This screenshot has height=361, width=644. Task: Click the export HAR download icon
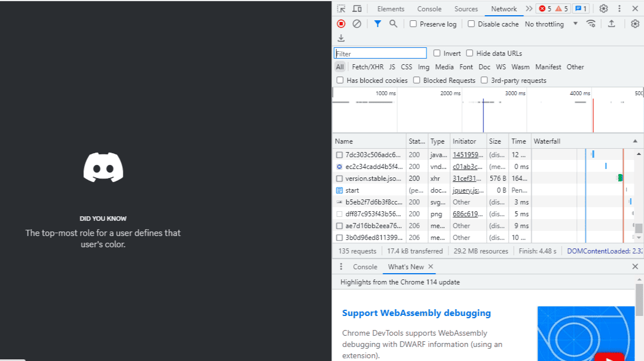341,38
